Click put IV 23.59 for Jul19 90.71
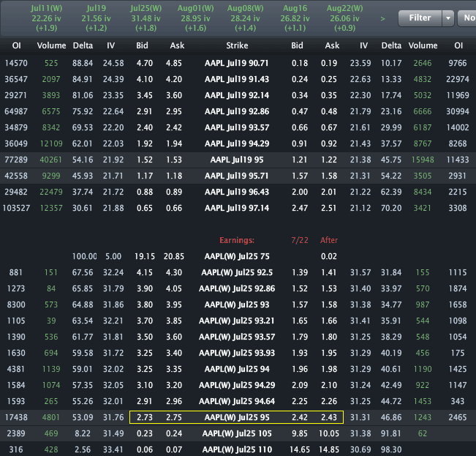The height and width of the screenshot is (456, 476). (x=360, y=63)
